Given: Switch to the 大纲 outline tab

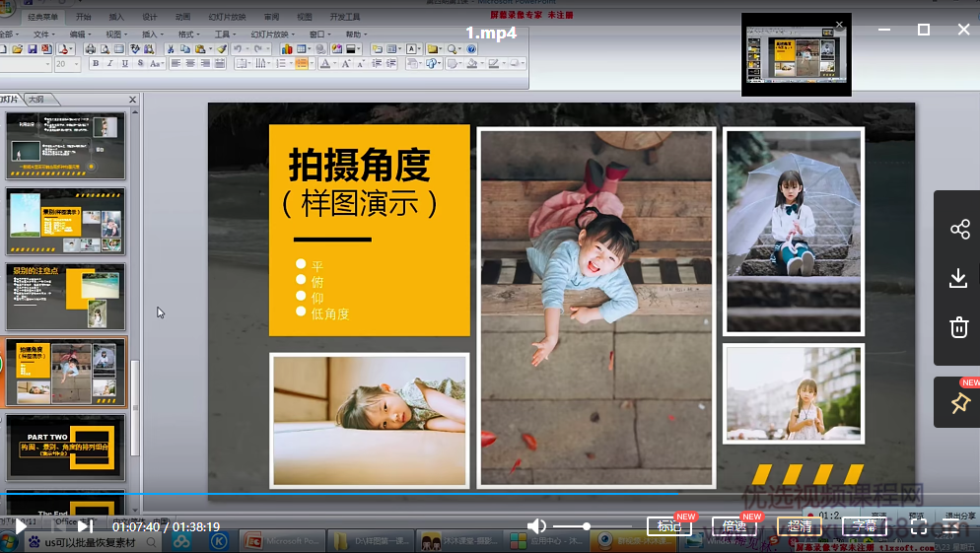Looking at the screenshot, I should pyautogui.click(x=36, y=100).
